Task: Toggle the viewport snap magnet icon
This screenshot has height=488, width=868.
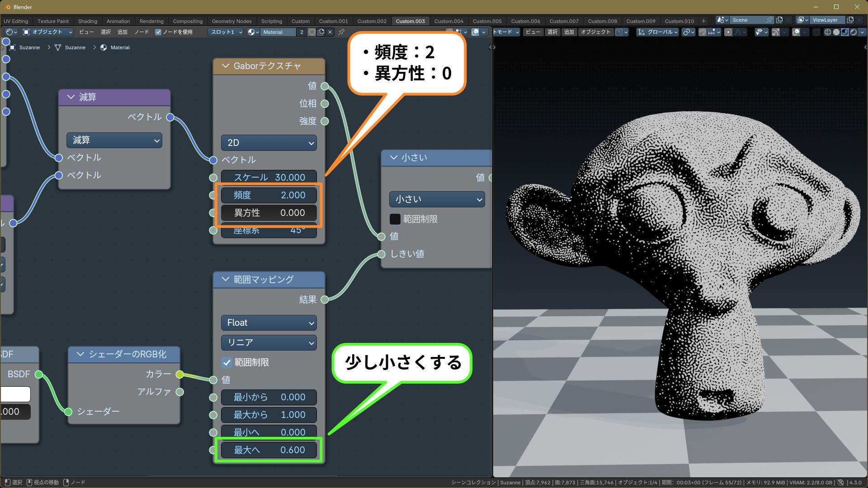Action: tap(702, 32)
